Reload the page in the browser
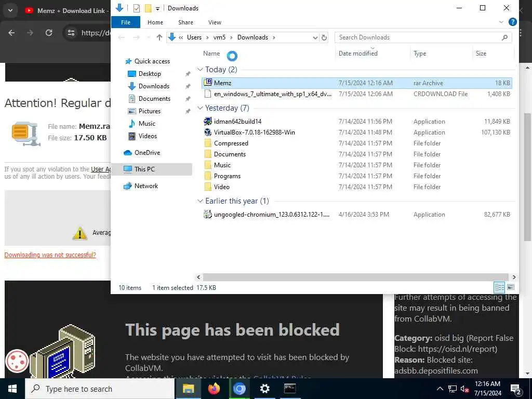This screenshot has width=532, height=399. [x=49, y=33]
